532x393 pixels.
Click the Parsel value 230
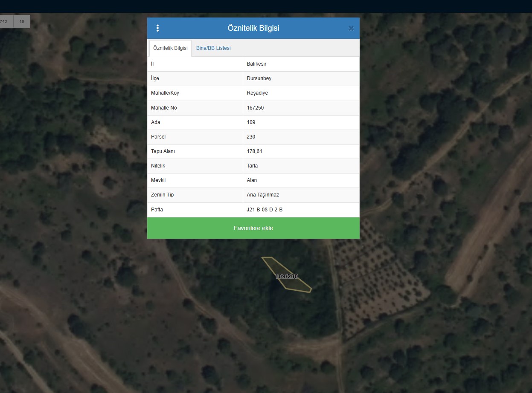click(x=251, y=137)
